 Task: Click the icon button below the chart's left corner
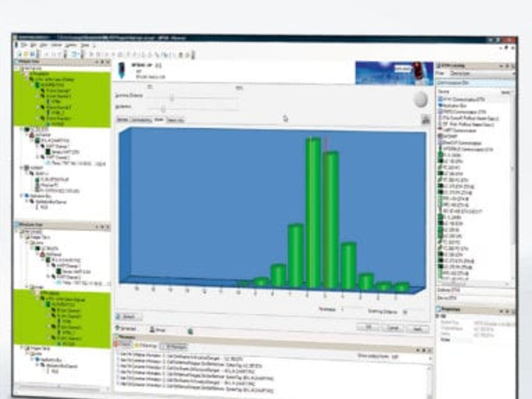pos(129,317)
